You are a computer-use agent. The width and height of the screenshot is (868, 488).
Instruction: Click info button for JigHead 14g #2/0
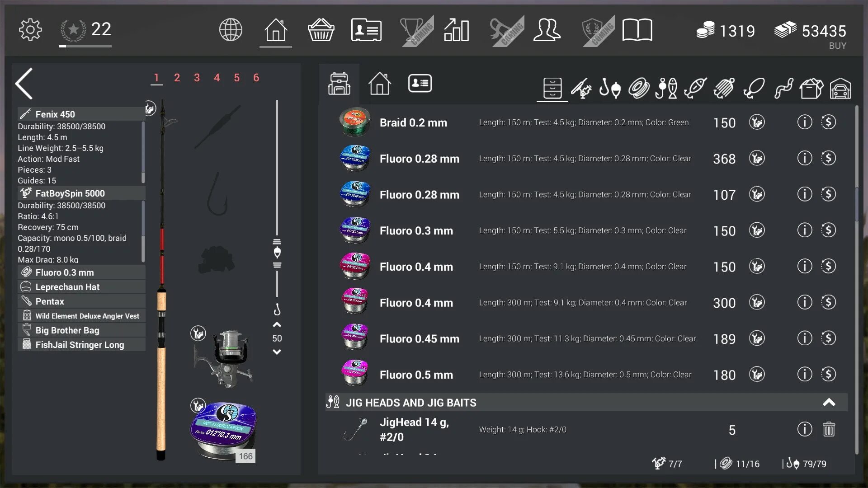804,429
